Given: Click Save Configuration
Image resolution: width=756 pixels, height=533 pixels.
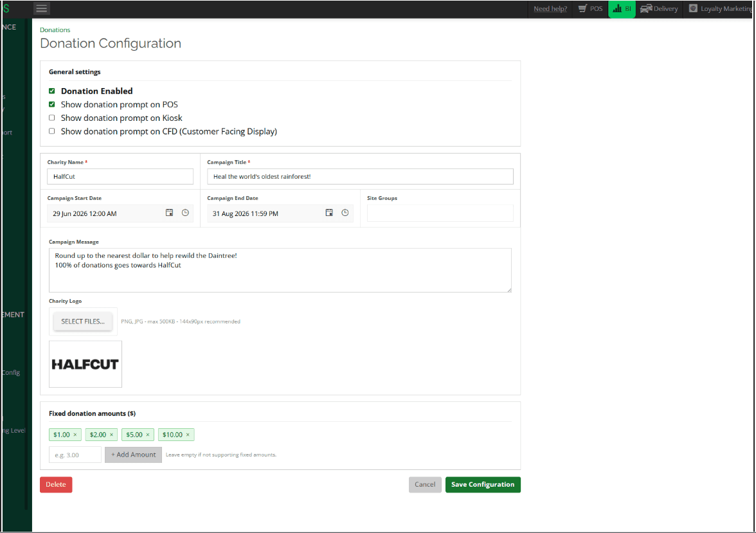Looking at the screenshot, I should [x=483, y=484].
